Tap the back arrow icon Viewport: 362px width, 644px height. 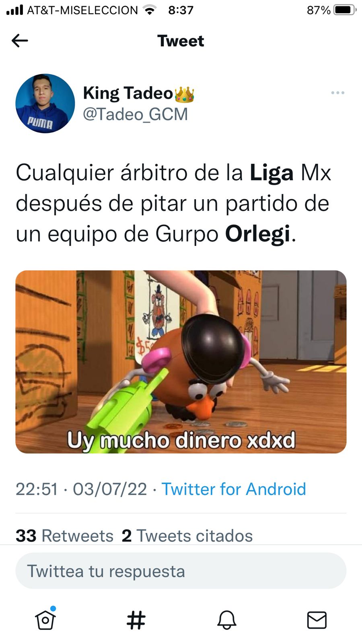20,41
